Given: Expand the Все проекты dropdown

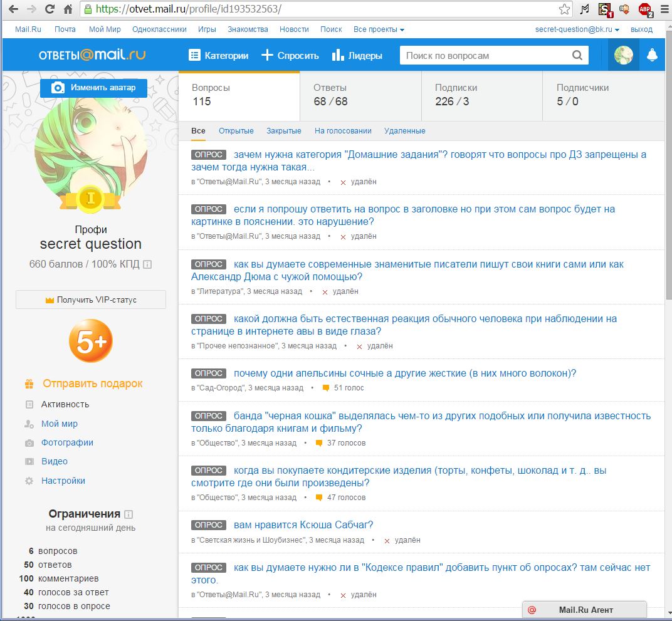Looking at the screenshot, I should (x=379, y=29).
